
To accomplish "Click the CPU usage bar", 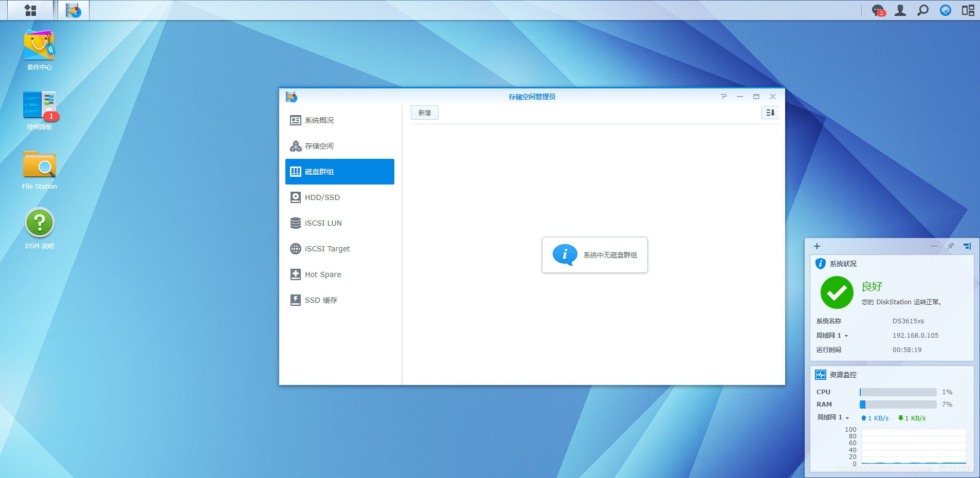I will coord(898,392).
